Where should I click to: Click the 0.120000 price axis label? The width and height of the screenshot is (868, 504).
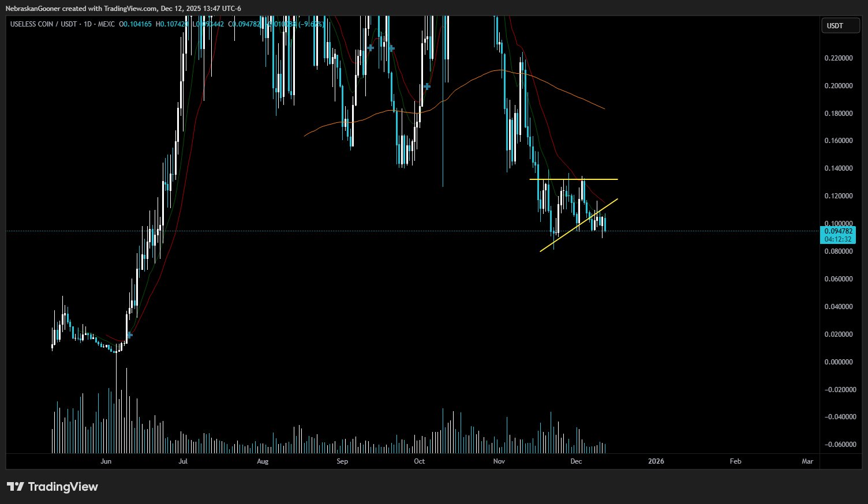click(839, 196)
